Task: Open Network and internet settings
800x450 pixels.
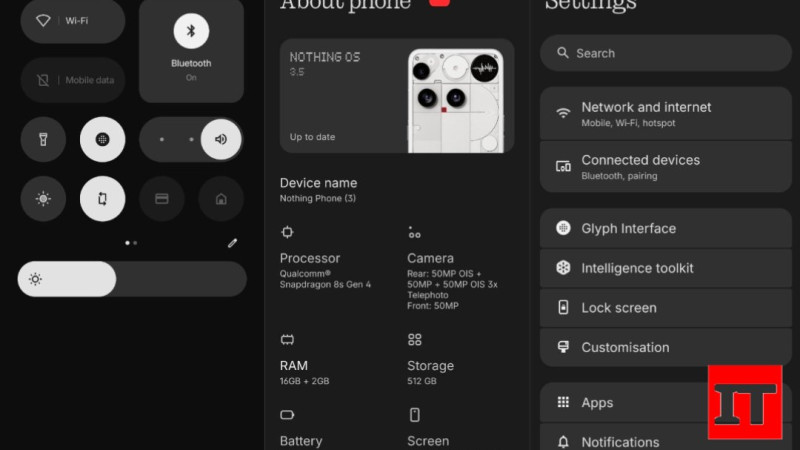Action: [x=666, y=114]
